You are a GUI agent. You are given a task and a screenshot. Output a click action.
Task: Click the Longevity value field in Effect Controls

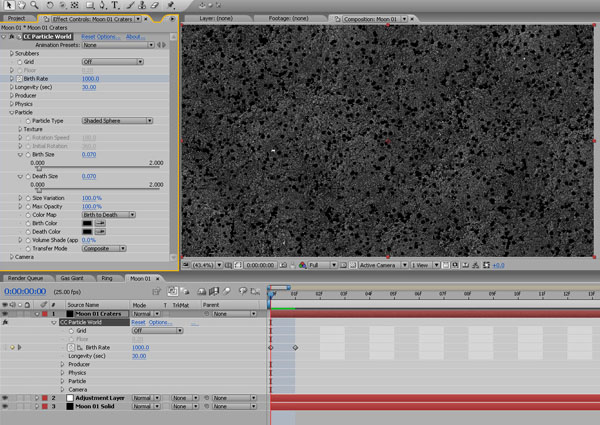click(x=89, y=87)
